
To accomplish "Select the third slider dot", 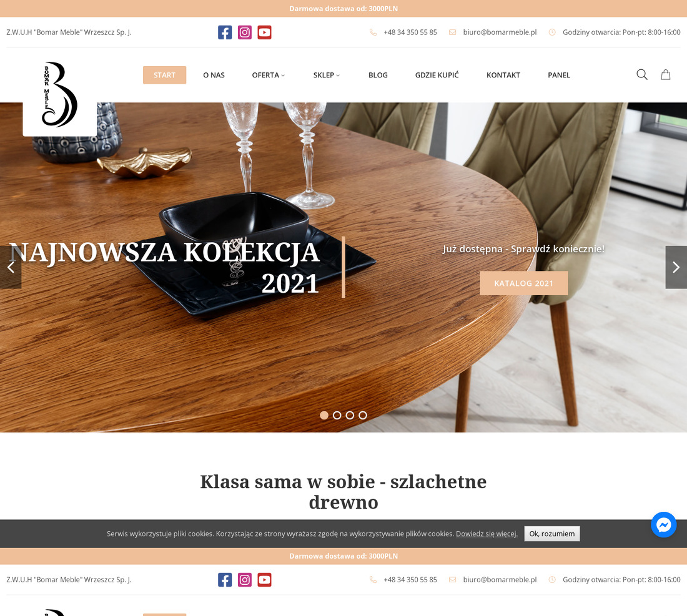I will (x=350, y=415).
